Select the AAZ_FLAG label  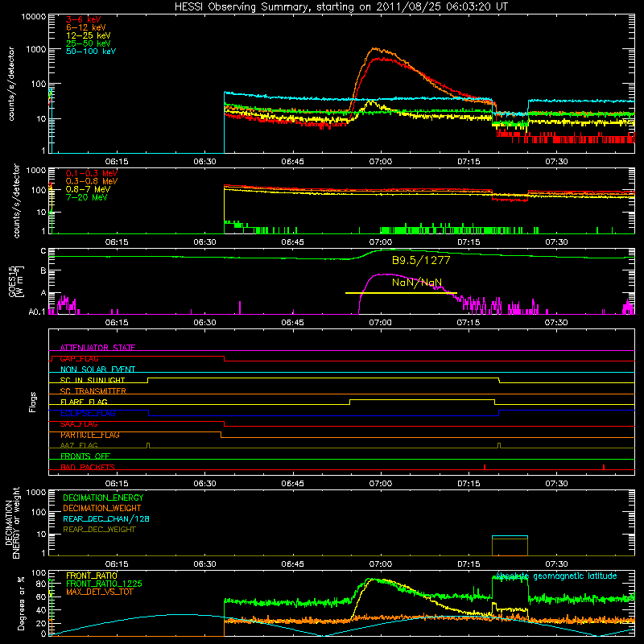(x=79, y=445)
